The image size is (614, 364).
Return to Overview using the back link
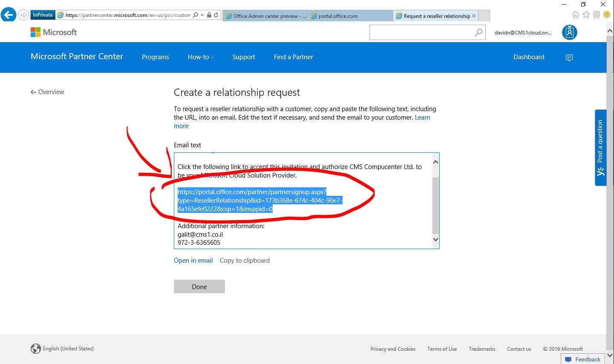click(47, 92)
